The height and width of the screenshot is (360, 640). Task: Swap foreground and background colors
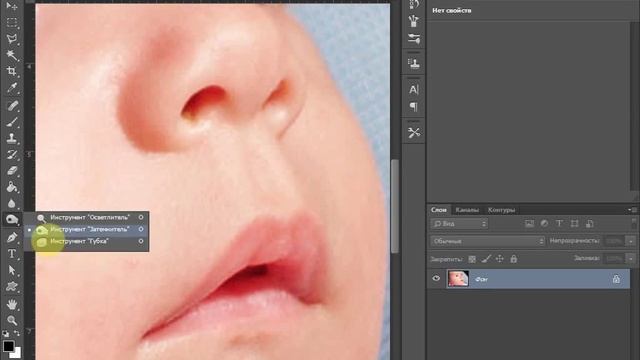tap(17, 333)
